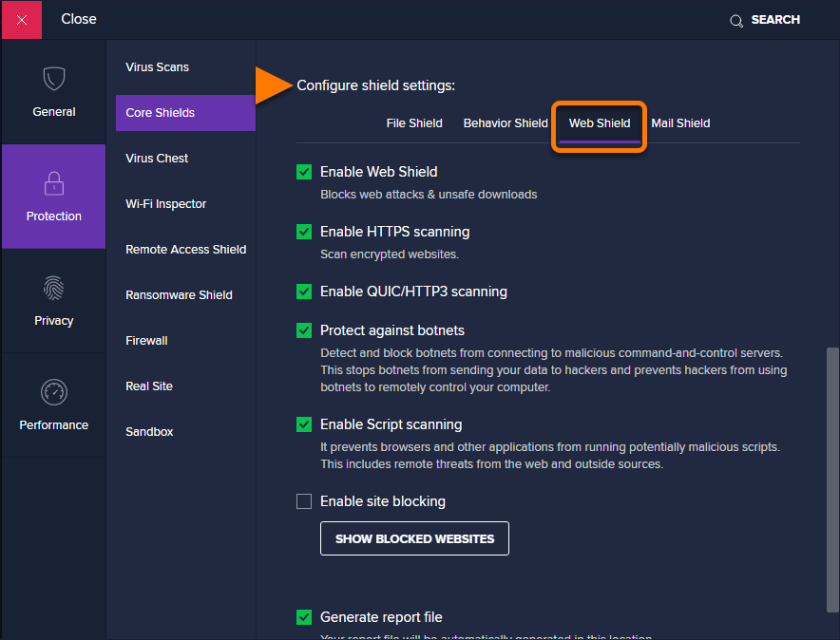Click the Protection padlock icon
Viewport: 840px width, 640px height.
(54, 183)
